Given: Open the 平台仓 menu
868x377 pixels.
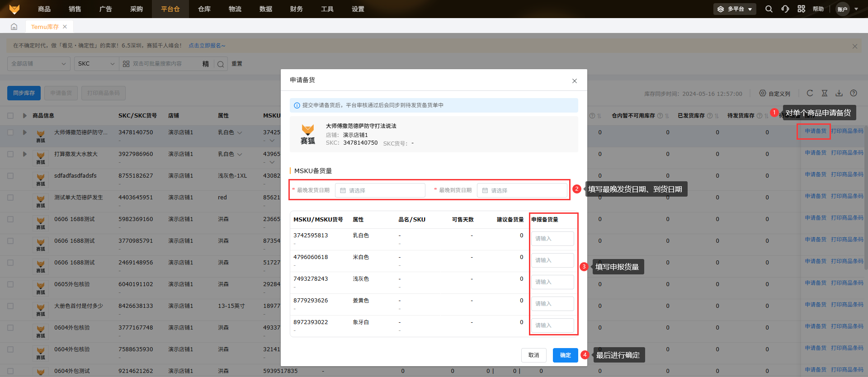Looking at the screenshot, I should tap(170, 9).
